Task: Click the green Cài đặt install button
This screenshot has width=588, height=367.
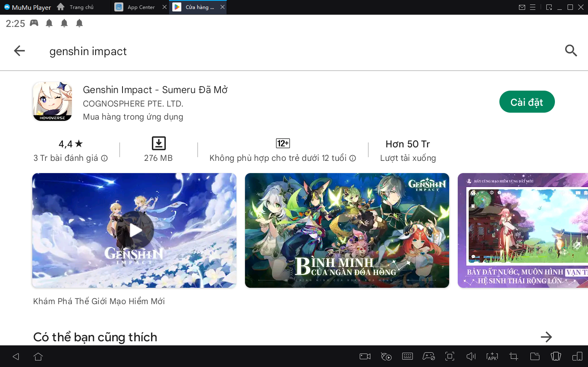Action: 526,102
